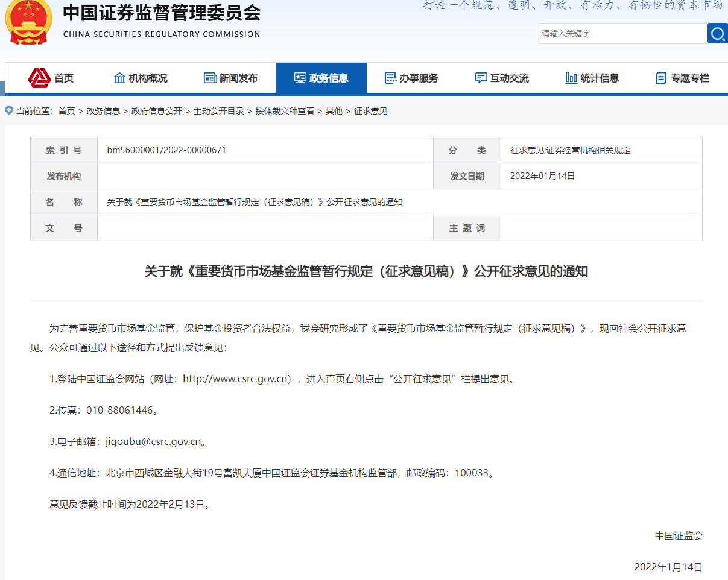728x580 pixels.
Task: Click the CSRC national emblem logo
Action: coord(28,22)
